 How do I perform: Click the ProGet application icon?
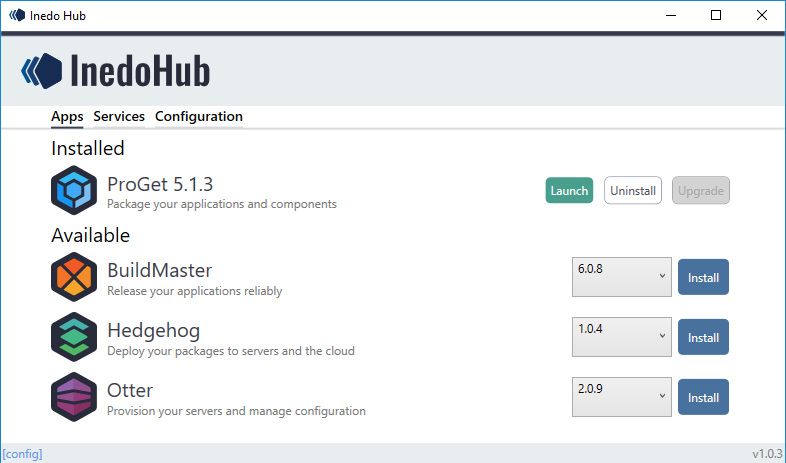point(74,190)
